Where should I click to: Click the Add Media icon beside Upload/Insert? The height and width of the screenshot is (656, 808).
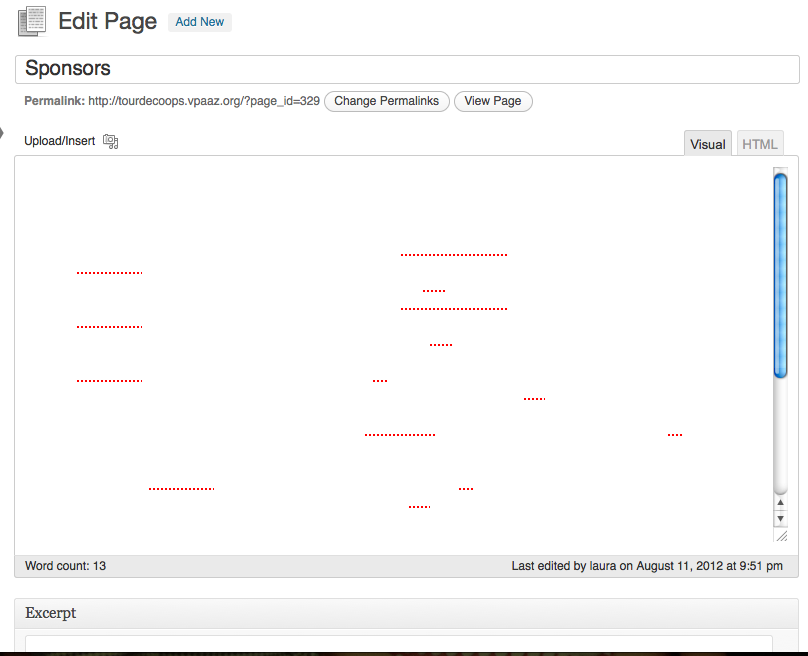click(x=110, y=141)
